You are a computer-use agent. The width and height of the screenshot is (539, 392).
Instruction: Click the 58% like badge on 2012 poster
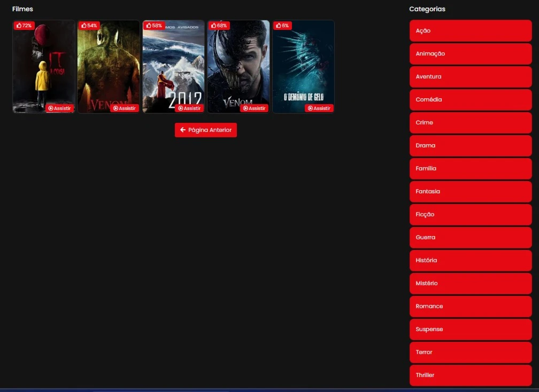click(x=154, y=26)
